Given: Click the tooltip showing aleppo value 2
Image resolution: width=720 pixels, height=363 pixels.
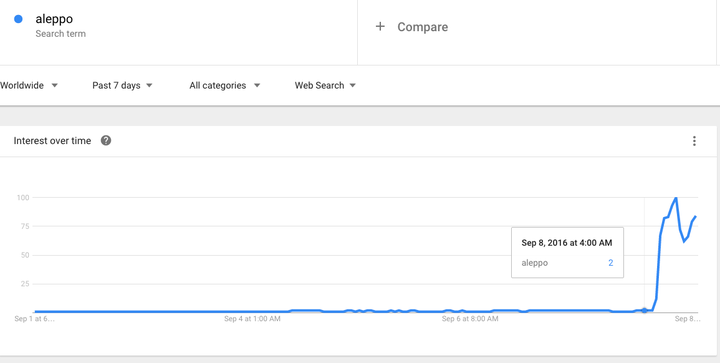Looking at the screenshot, I should 567,252.
